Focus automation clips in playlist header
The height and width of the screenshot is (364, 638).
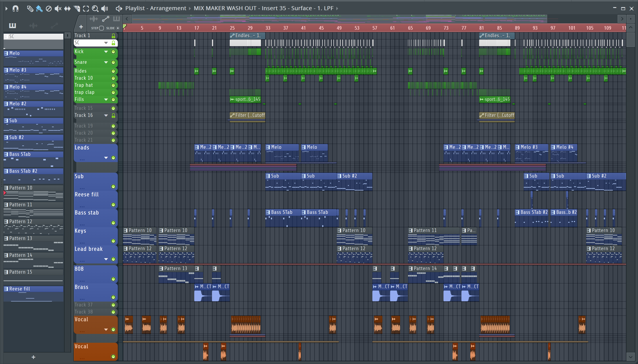(105, 19)
